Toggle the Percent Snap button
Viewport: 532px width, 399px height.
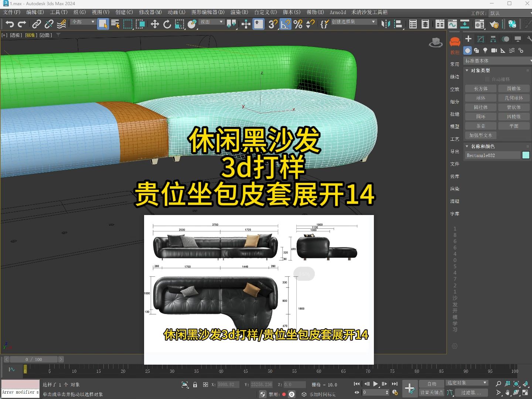click(298, 24)
